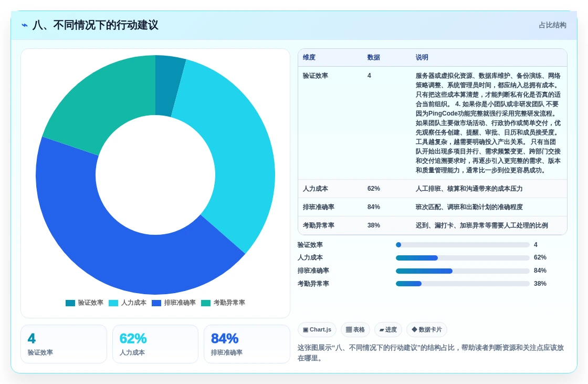Image resolution: width=588 pixels, height=384 pixels.
Task: Click the 考勤异常率 38% progress bar
Action: (x=463, y=284)
